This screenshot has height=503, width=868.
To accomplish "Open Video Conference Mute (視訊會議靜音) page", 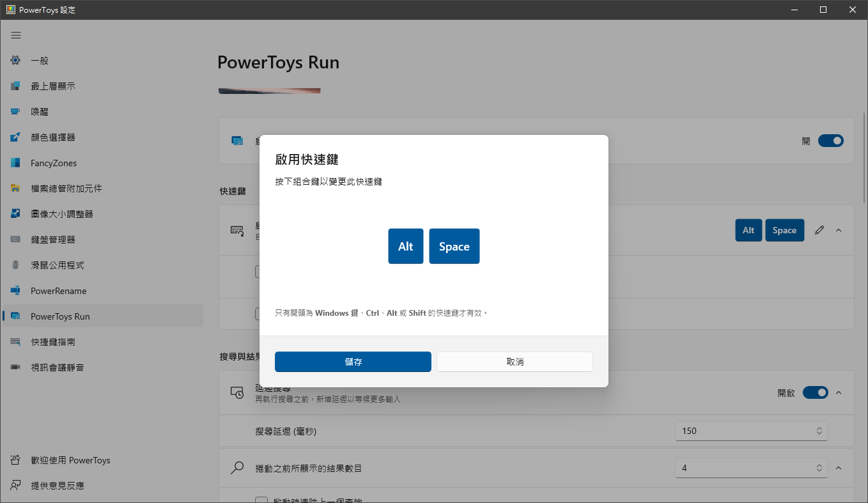I will [103, 368].
